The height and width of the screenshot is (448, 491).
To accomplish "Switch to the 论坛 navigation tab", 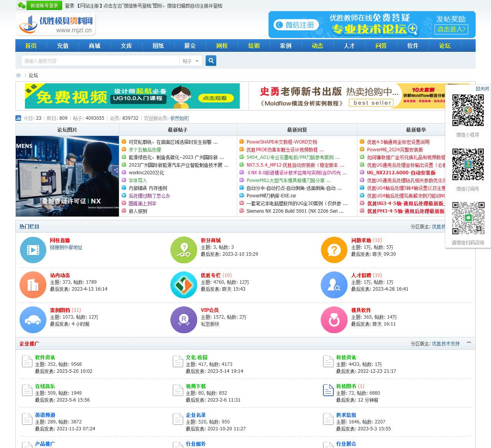I will click(x=444, y=46).
